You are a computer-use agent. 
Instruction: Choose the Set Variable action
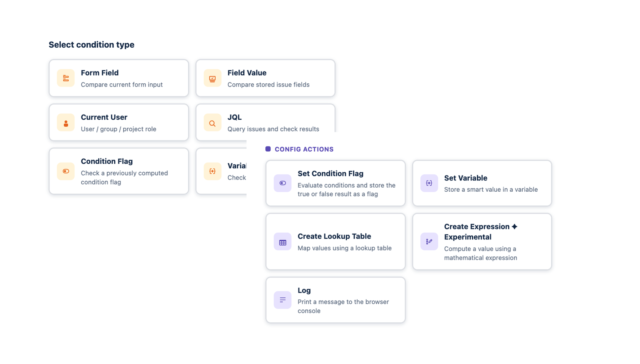[x=481, y=183]
